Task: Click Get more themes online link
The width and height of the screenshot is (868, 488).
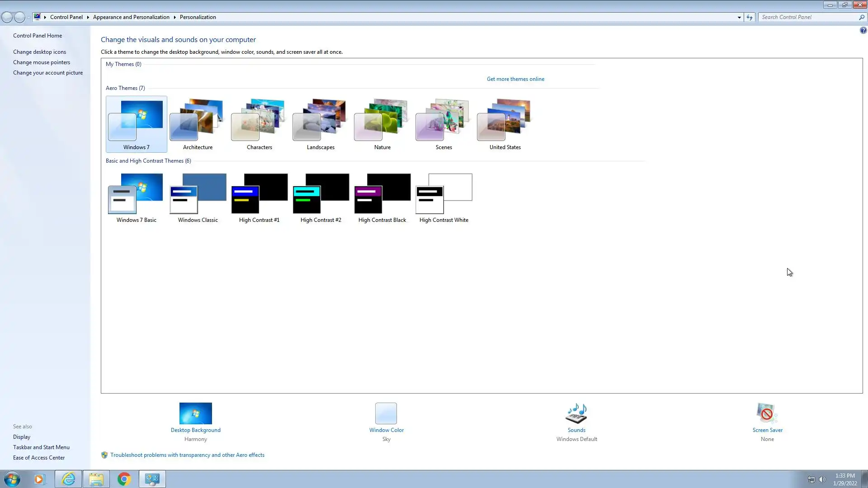Action: pyautogui.click(x=515, y=79)
